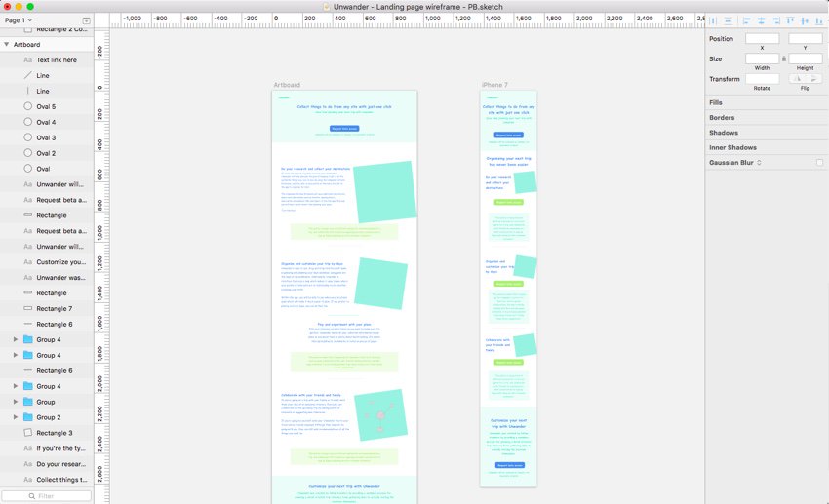The height and width of the screenshot is (504, 829).
Task: Open the Page 1 dropdown
Action: (19, 20)
